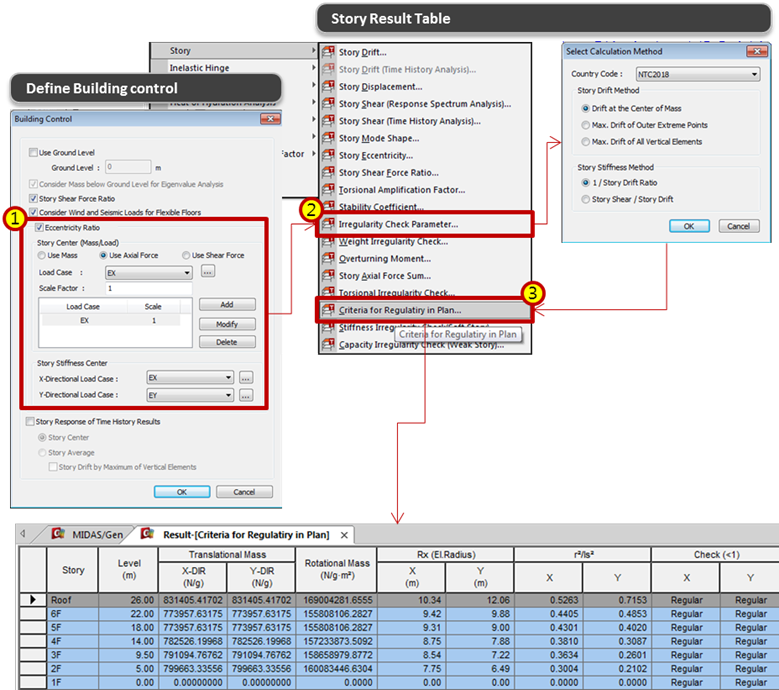Select the EX row in load case list
Screen dimensions: 779x690
point(110,320)
